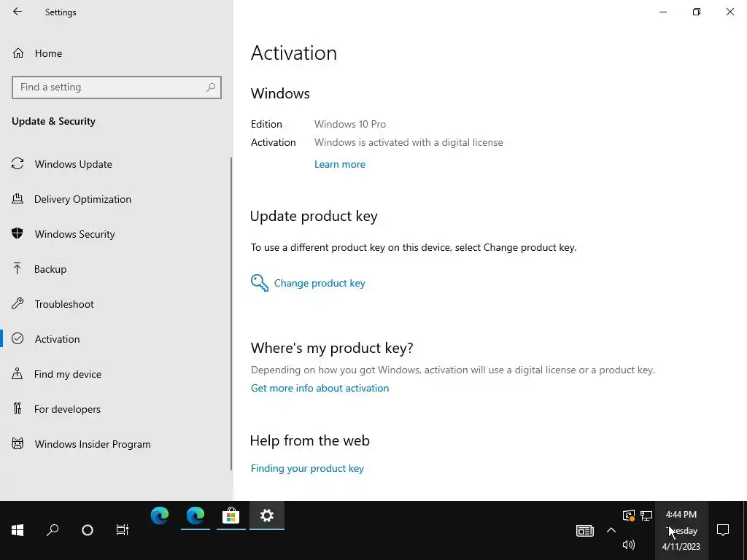747x560 pixels.
Task: Open the Finding your product key link
Action: tap(307, 469)
